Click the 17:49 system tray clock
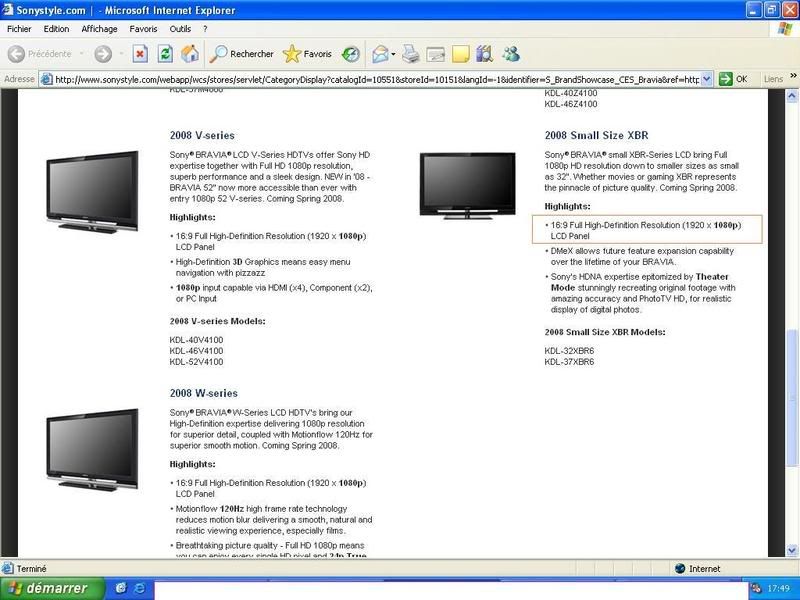 (x=779, y=589)
